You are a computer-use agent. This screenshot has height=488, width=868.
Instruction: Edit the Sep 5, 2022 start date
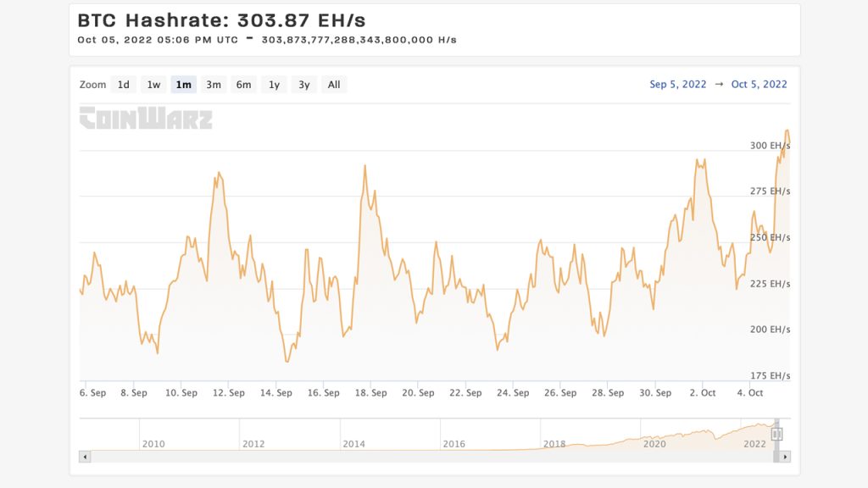coord(677,84)
